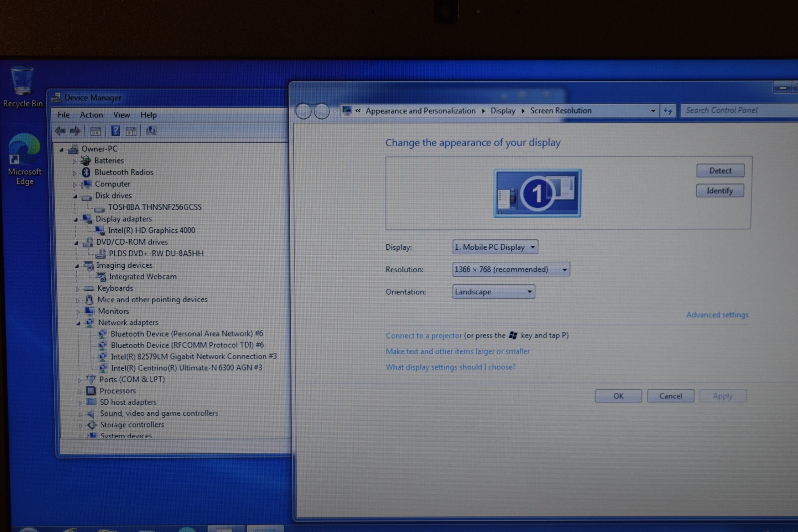Click the Ports (COM & LPT) category icon
Viewport: 798px width, 532px height.
click(x=91, y=379)
